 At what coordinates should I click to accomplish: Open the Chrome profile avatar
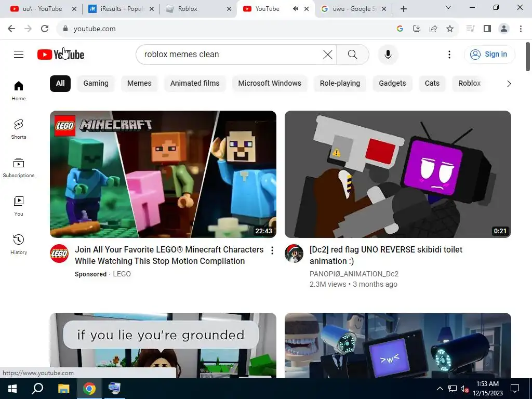504,29
